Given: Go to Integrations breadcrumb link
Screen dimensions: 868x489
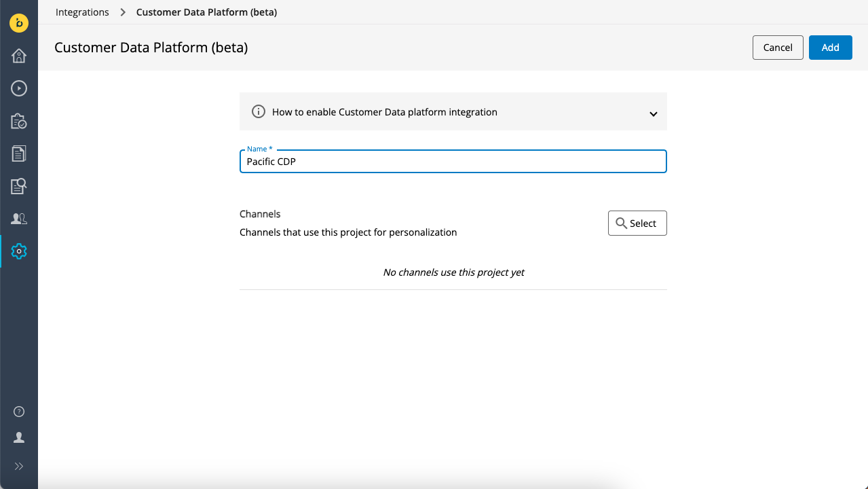Looking at the screenshot, I should pos(82,12).
